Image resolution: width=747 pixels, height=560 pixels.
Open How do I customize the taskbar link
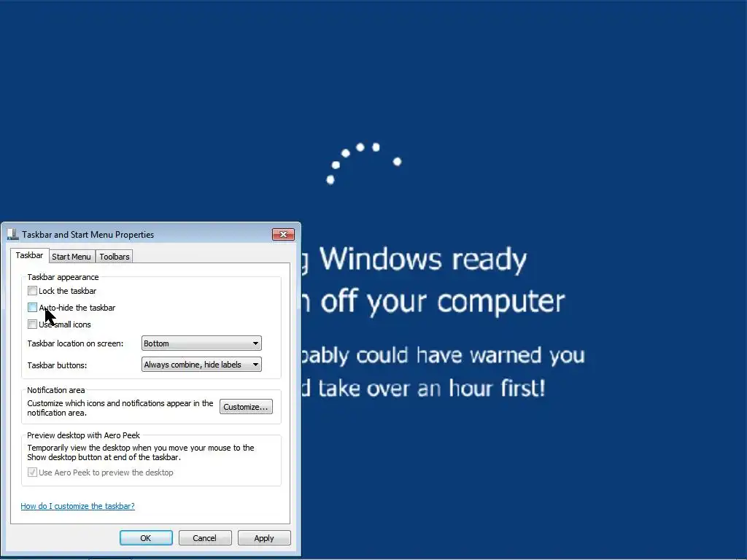pyautogui.click(x=77, y=506)
